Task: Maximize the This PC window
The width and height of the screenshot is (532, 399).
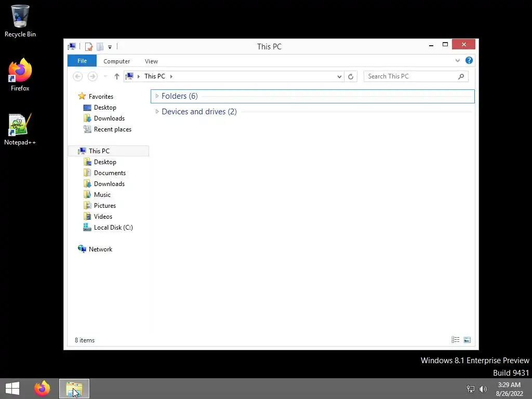Action: click(x=445, y=45)
